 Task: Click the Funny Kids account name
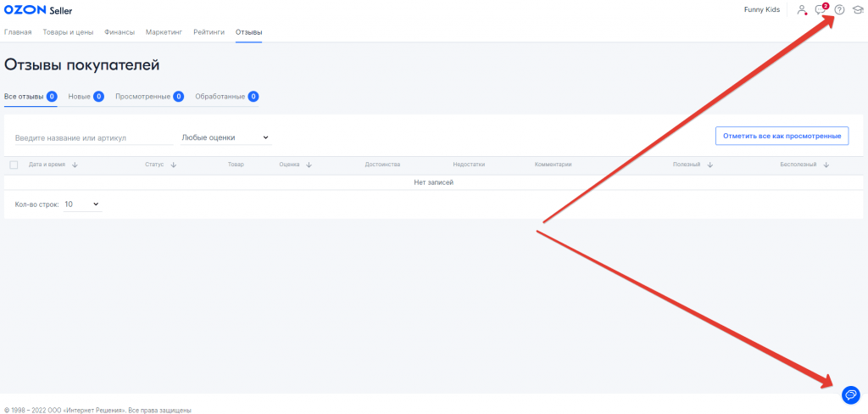pyautogui.click(x=762, y=9)
